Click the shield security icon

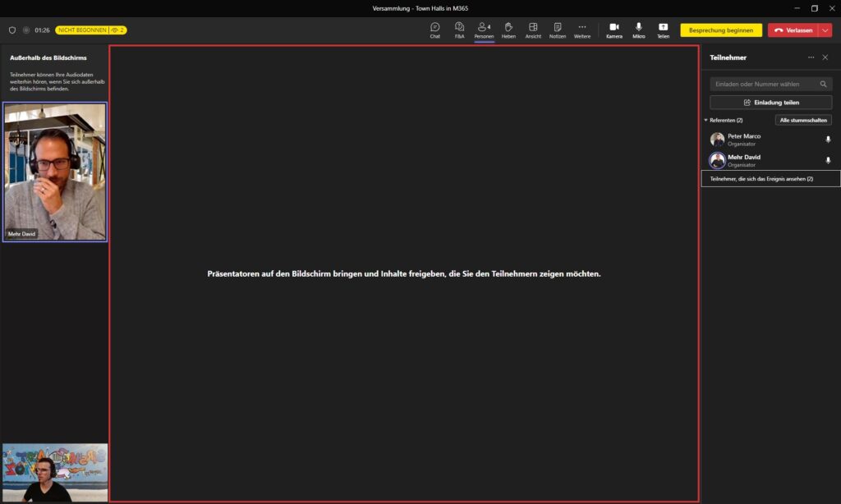(12, 30)
